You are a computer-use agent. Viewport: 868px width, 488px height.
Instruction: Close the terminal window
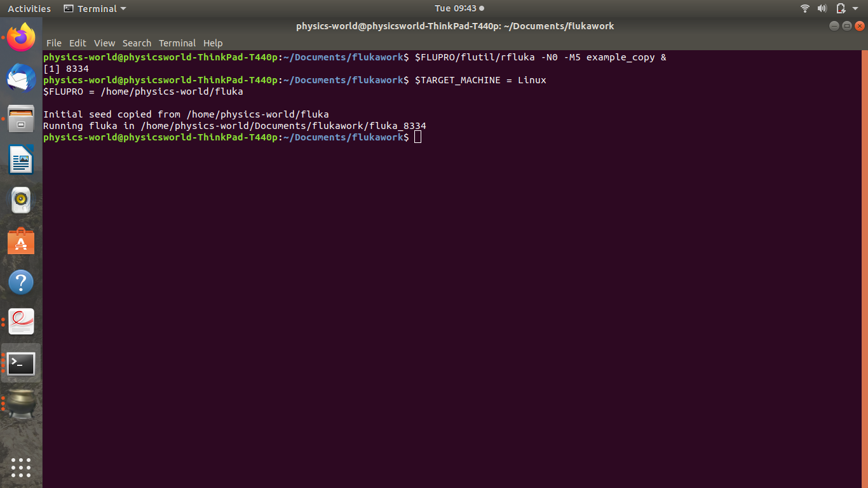click(859, 26)
